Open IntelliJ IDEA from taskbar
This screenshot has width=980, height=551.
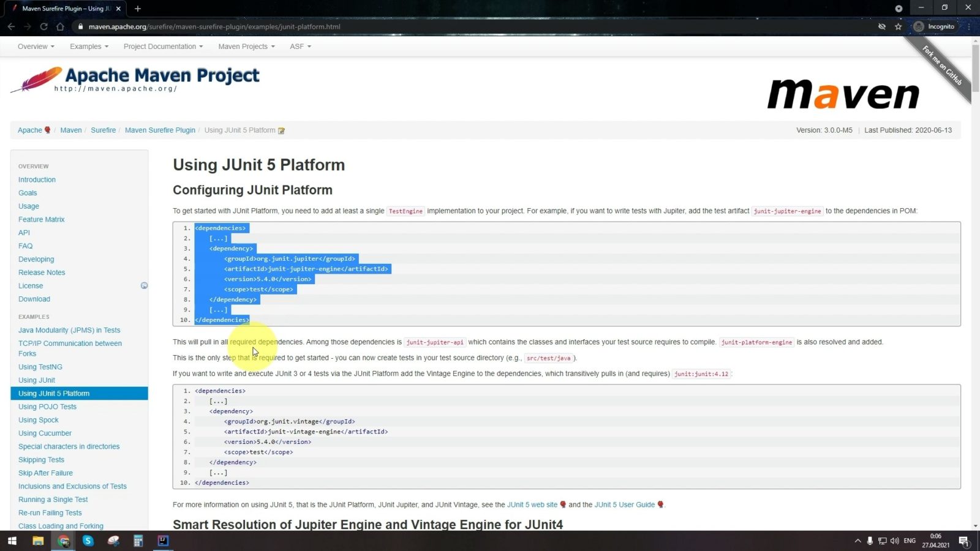coord(163,541)
